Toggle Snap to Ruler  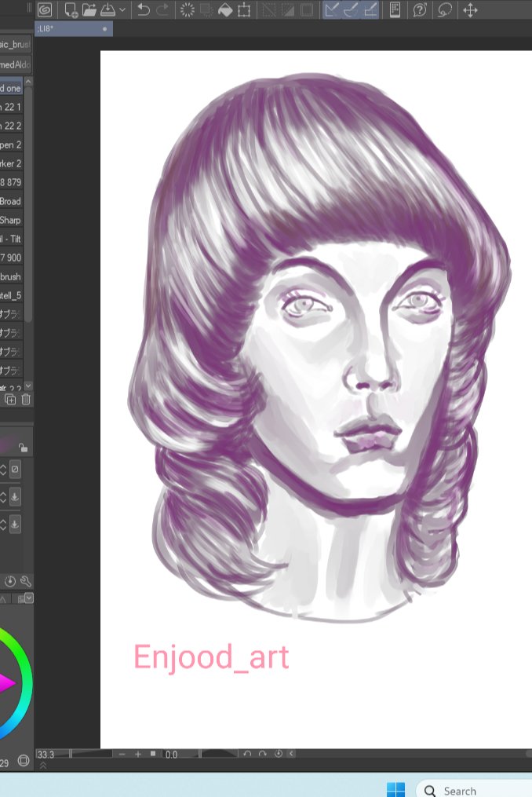(332, 9)
